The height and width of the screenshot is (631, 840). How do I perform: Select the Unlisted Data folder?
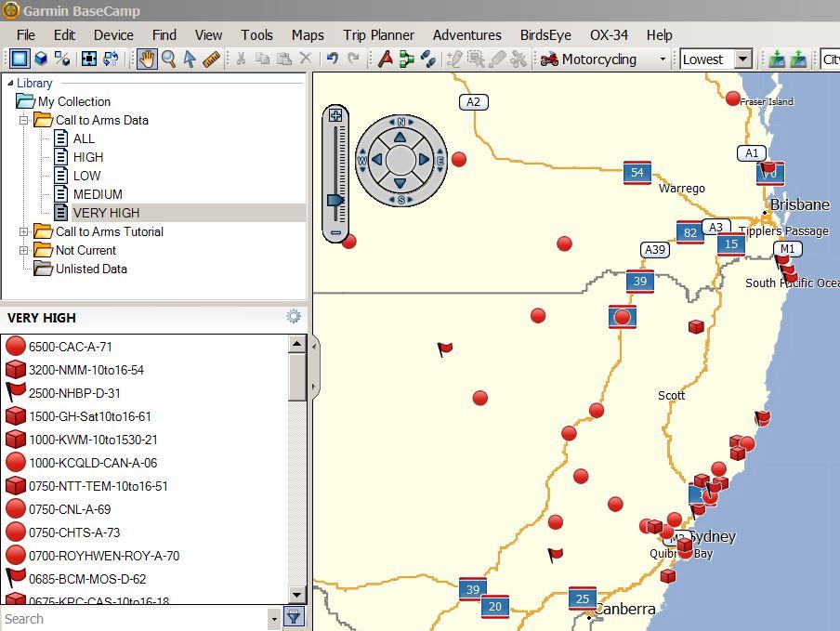pos(91,269)
